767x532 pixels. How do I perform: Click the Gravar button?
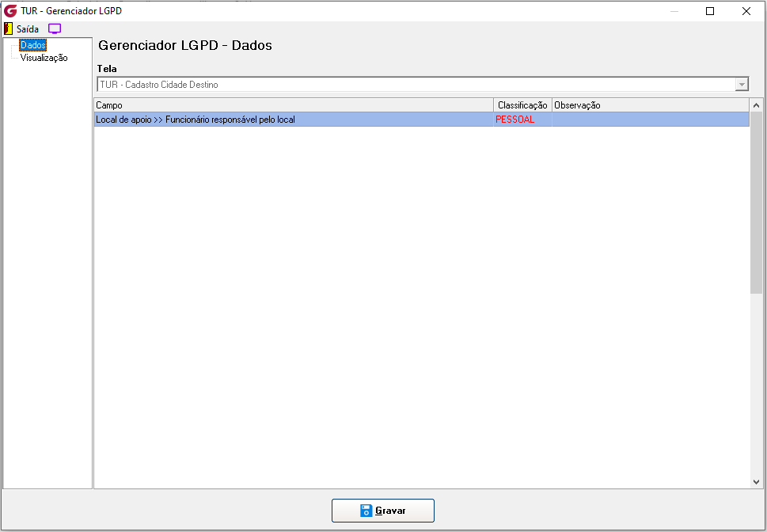[x=383, y=511]
